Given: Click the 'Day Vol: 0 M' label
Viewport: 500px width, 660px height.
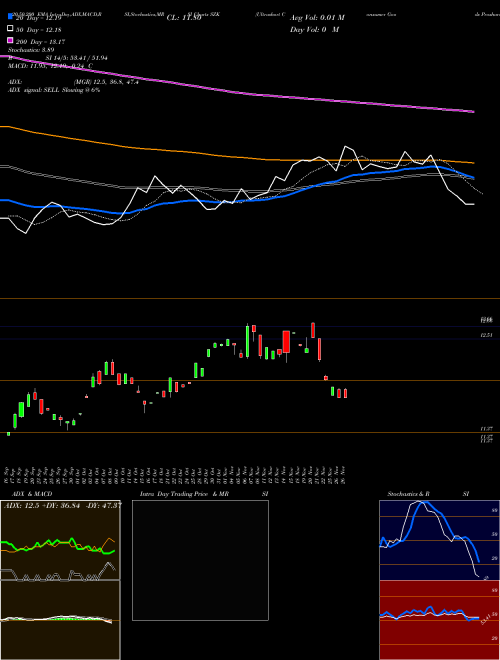Looking at the screenshot, I should point(314,29).
